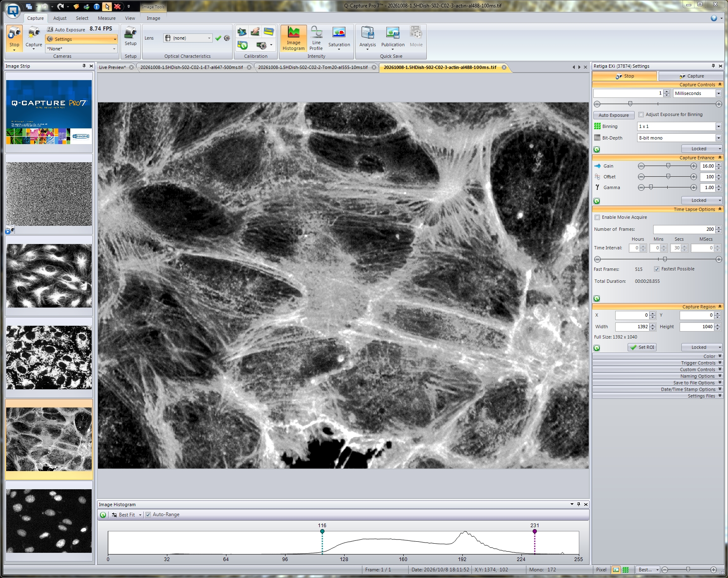Enable Movie Acquire checkbox
728x578 pixels.
597,218
